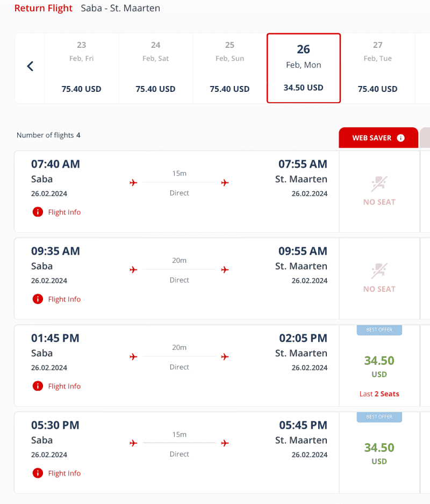Click the WEB SAVER info icon

(x=400, y=138)
